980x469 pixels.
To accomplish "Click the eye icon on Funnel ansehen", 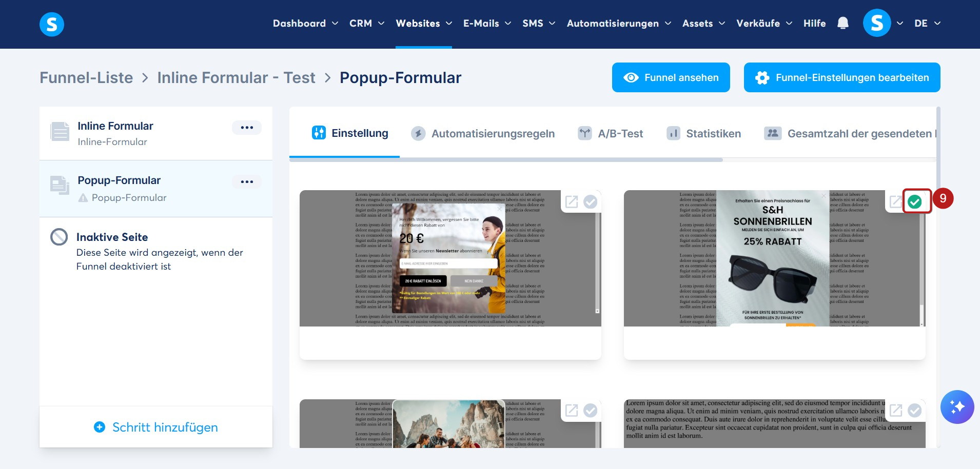I will click(x=631, y=77).
